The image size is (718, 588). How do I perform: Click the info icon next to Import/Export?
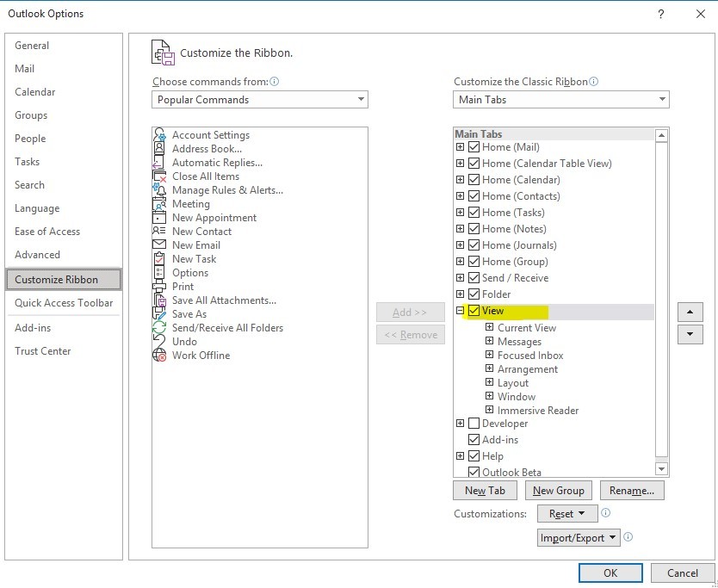click(x=628, y=536)
